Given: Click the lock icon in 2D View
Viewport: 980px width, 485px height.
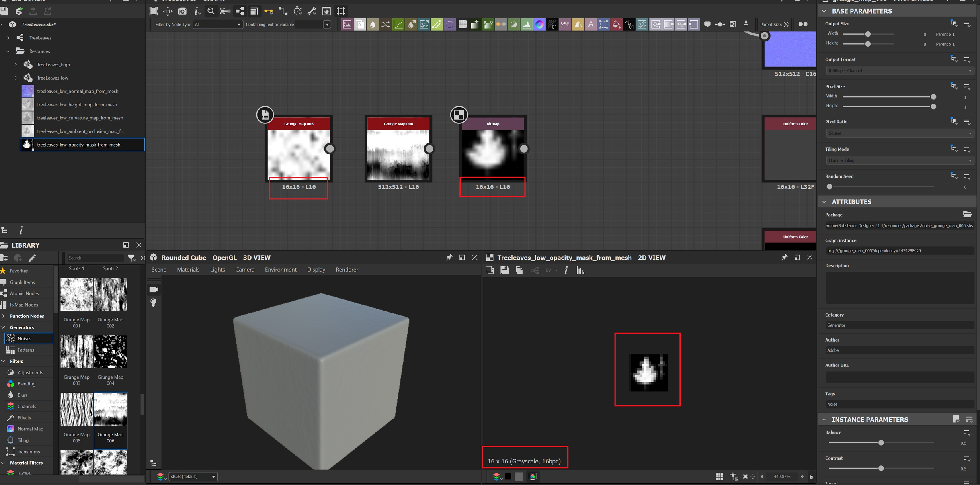Looking at the screenshot, I should [x=811, y=477].
